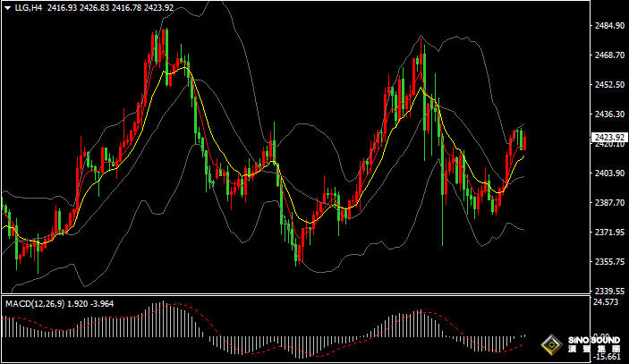
Task: Click the 2484.90 price axis label
Action: tap(608, 26)
